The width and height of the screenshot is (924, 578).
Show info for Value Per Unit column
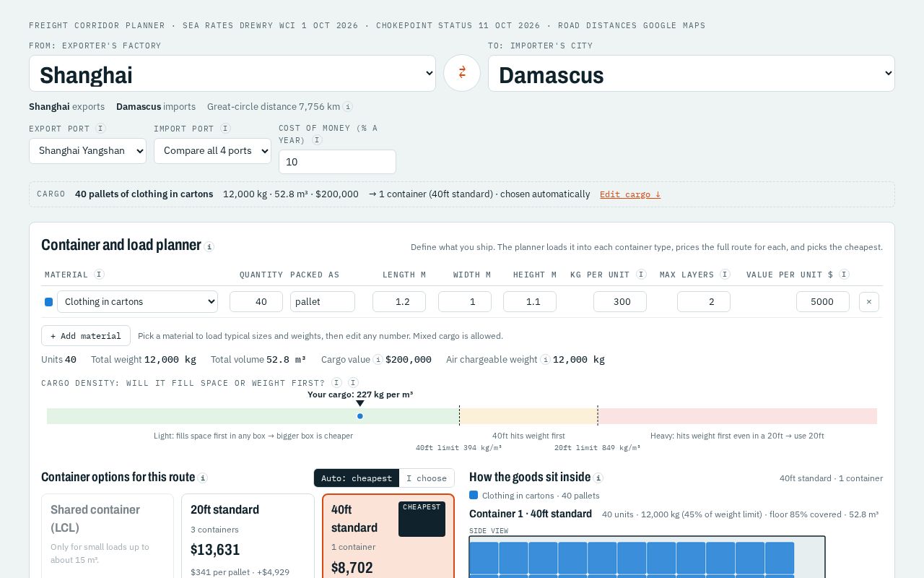point(844,275)
